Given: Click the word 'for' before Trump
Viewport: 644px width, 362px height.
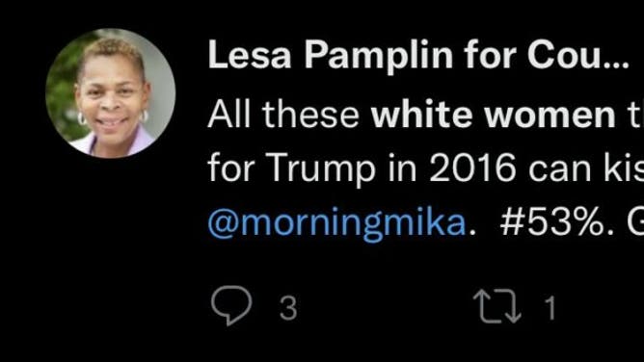Looking at the screenshot, I should click(231, 168).
